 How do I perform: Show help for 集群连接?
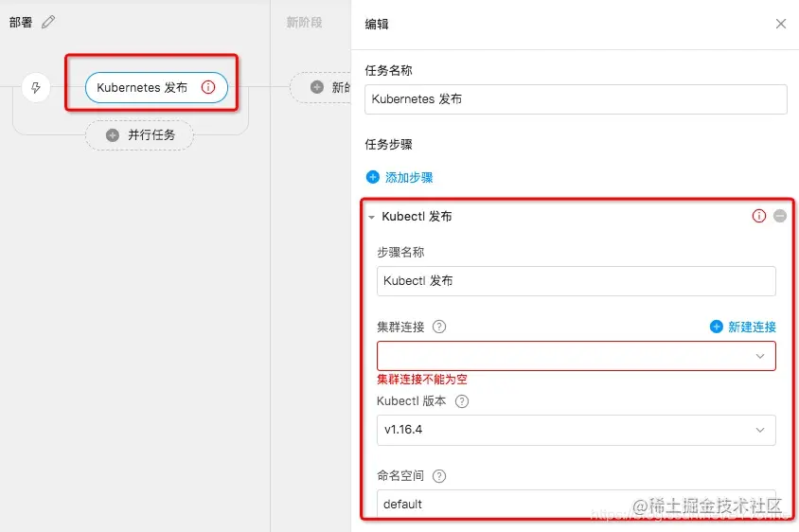click(x=439, y=327)
